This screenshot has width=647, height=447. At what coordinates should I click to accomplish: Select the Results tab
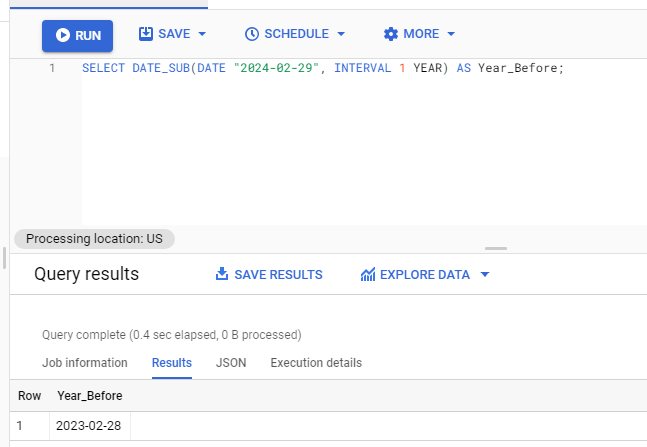[172, 363]
